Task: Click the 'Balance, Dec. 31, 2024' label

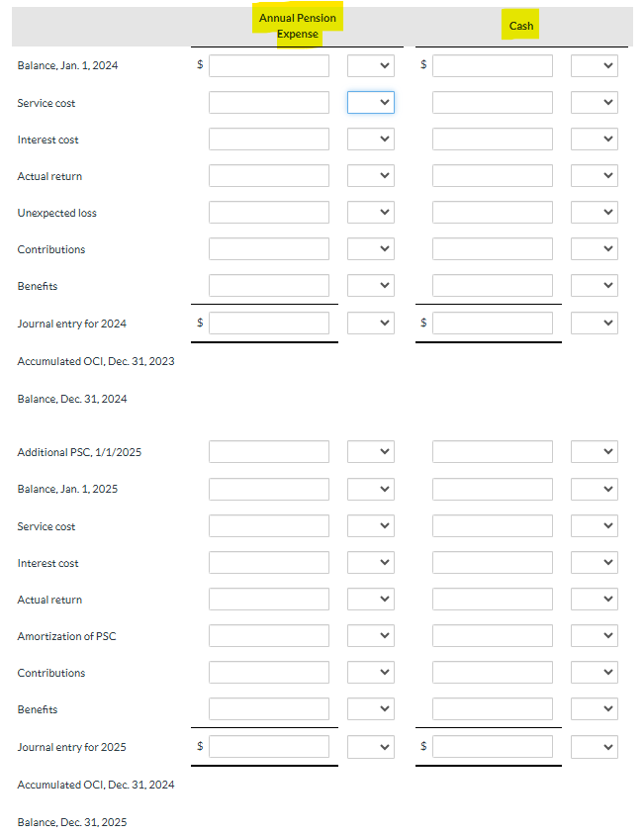Action: coord(72,399)
